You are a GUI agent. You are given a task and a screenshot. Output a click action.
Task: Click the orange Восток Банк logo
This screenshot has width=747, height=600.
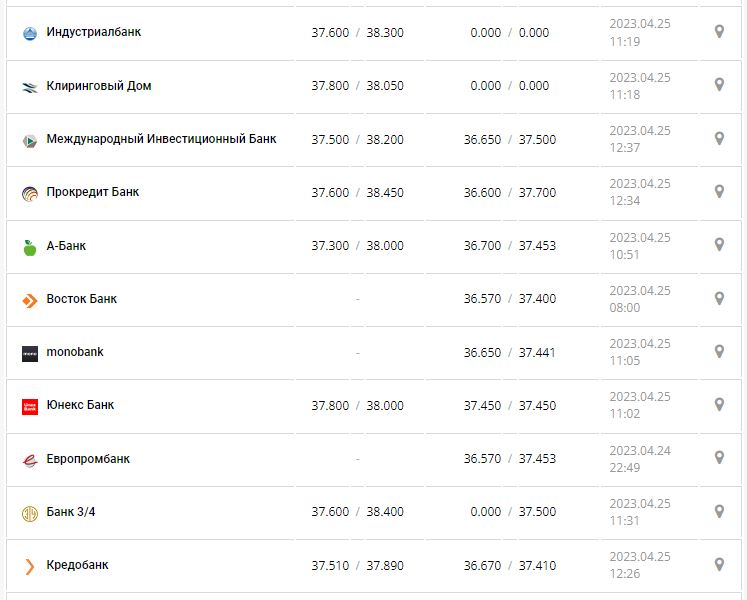[29, 300]
